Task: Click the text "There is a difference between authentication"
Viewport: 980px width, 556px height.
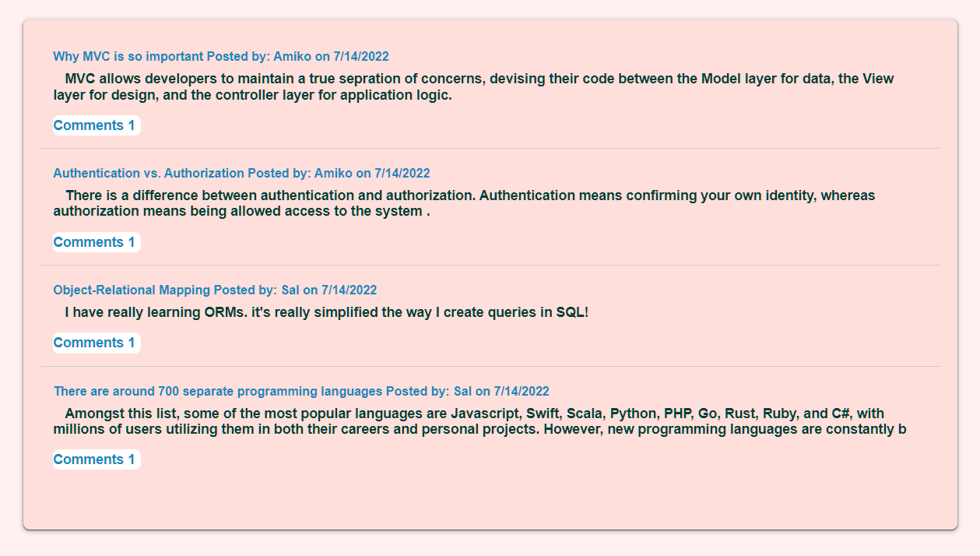Action: (x=464, y=203)
